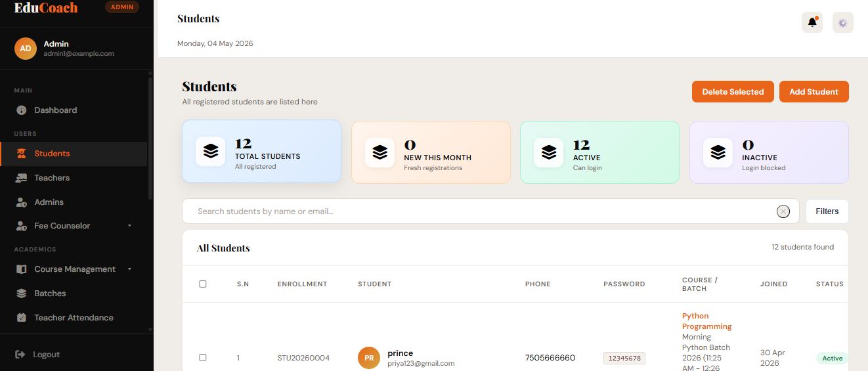Click the STATUS column header

click(830, 284)
